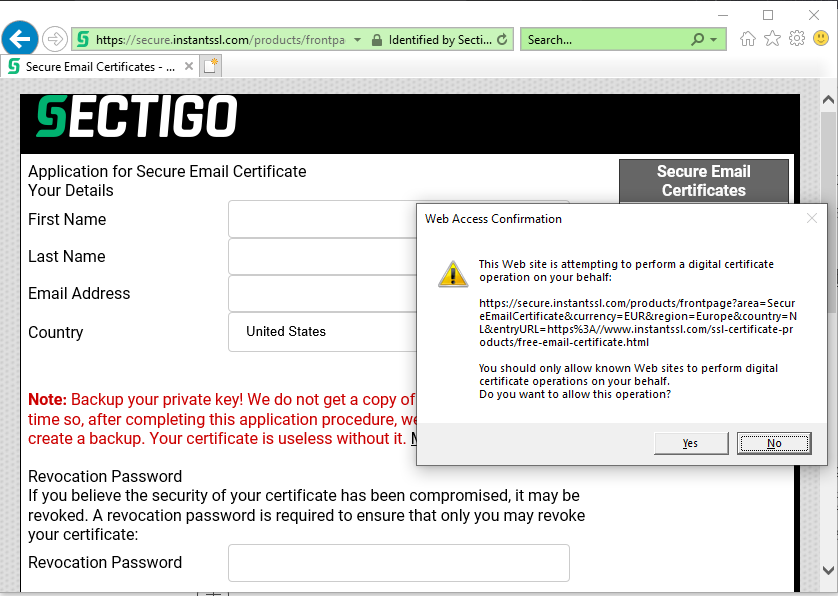Click the 'Your Details' subheading
838x596 pixels.
[71, 190]
